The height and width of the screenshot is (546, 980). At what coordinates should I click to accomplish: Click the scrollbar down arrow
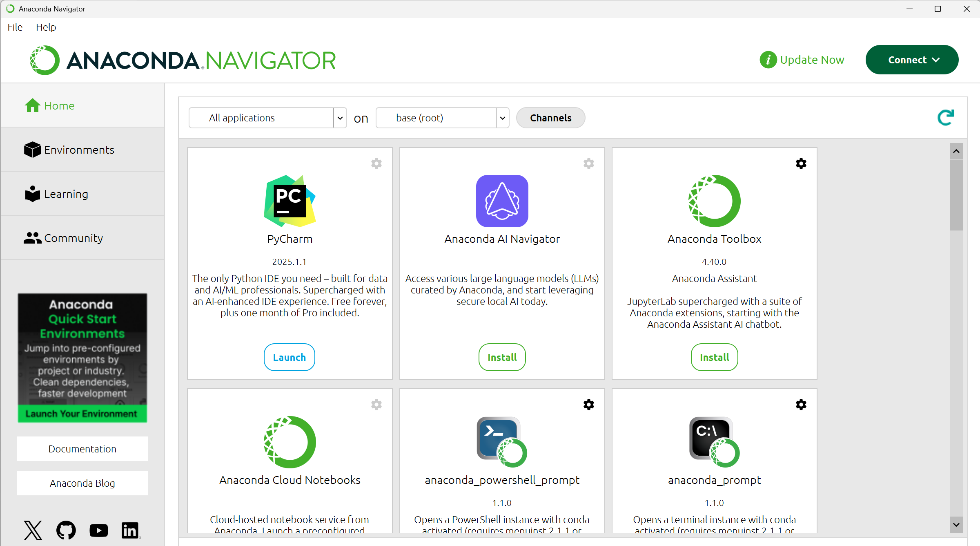(x=956, y=524)
